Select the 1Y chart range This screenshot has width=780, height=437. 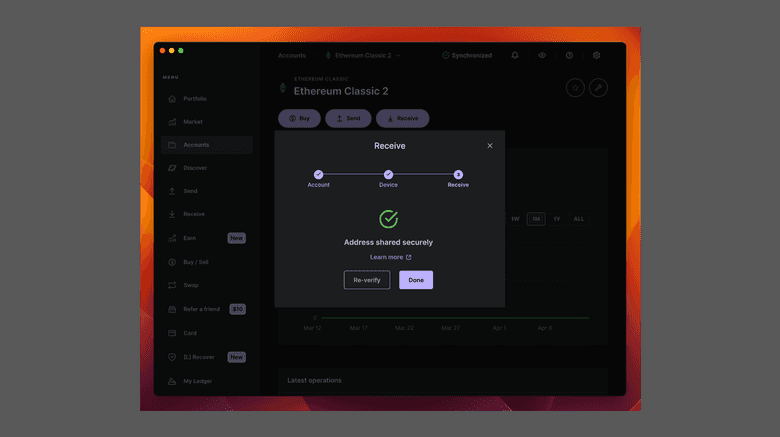coord(556,219)
